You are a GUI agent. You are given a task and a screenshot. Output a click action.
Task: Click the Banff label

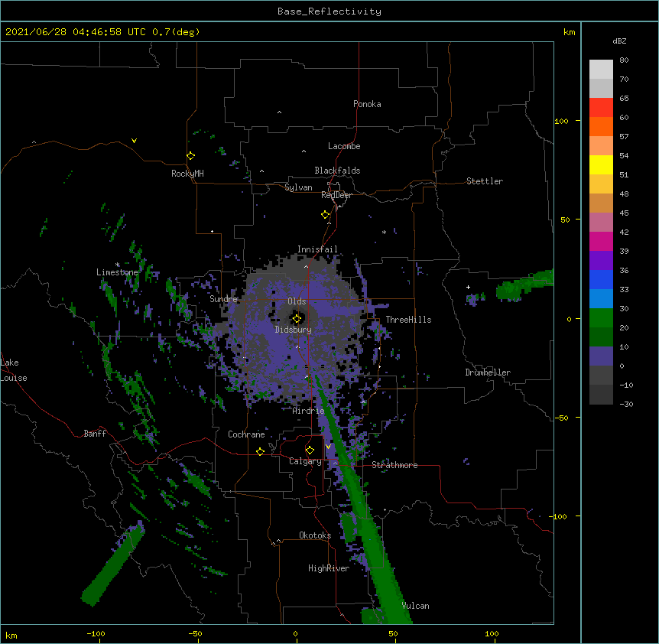95,434
